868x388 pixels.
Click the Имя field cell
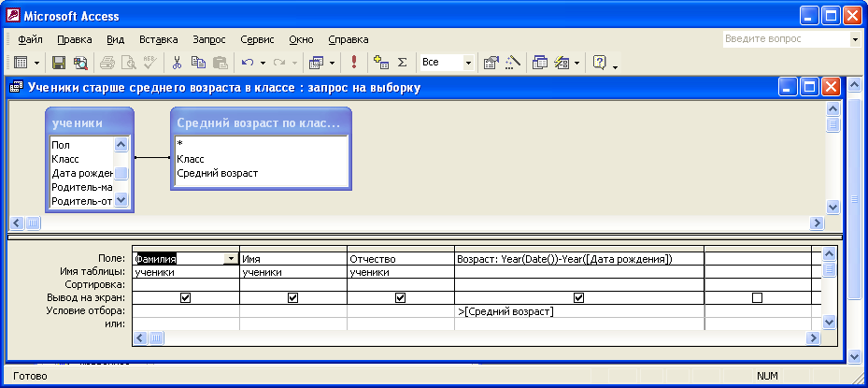(293, 259)
